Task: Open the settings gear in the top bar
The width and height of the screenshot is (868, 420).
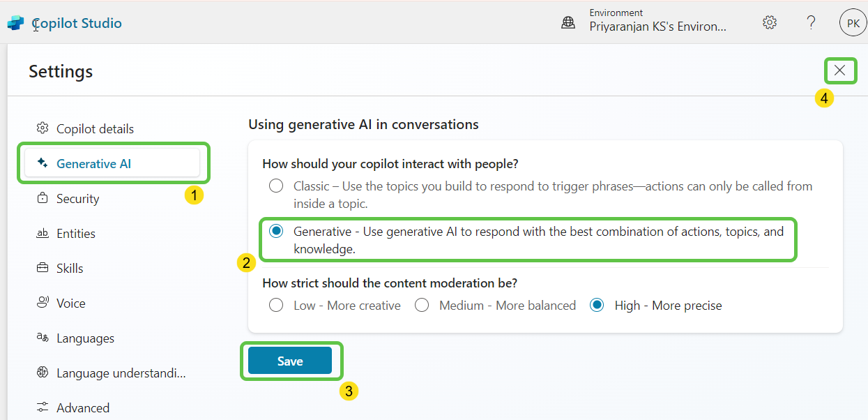Action: [x=769, y=22]
